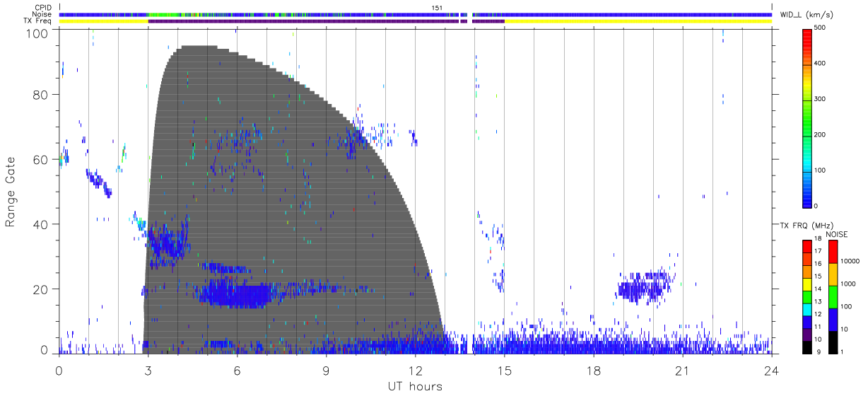Click dense blue band at gate 20 near 6 UT
The width and height of the screenshot is (868, 401).
(235, 294)
